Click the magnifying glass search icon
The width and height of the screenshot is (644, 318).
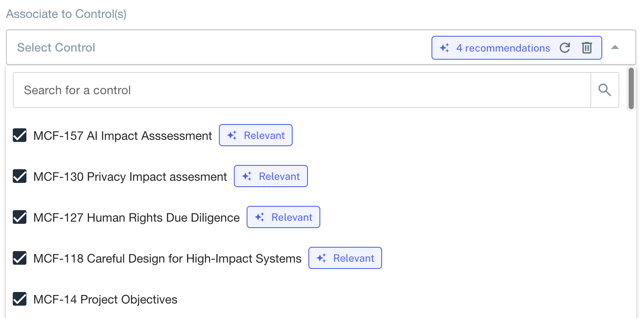[x=605, y=90]
